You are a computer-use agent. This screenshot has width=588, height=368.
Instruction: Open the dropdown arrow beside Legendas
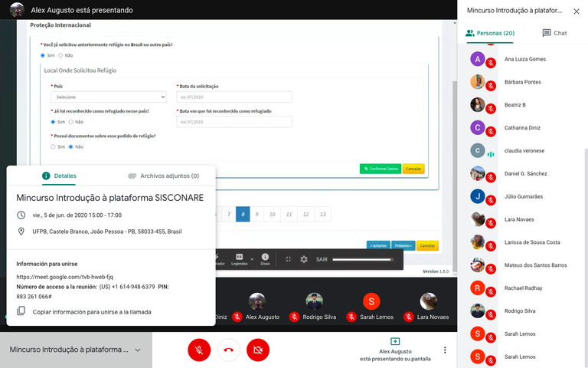coord(252,259)
